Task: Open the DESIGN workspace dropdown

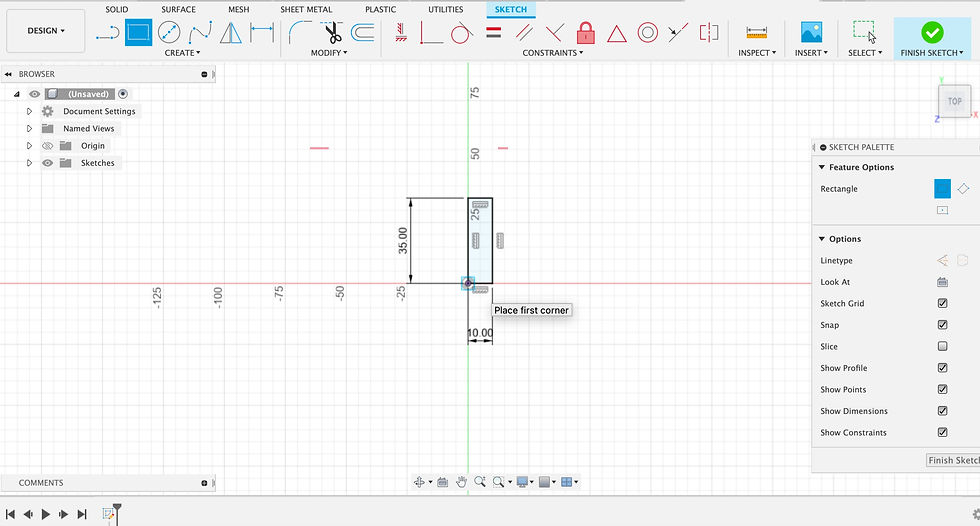Action: [x=46, y=31]
